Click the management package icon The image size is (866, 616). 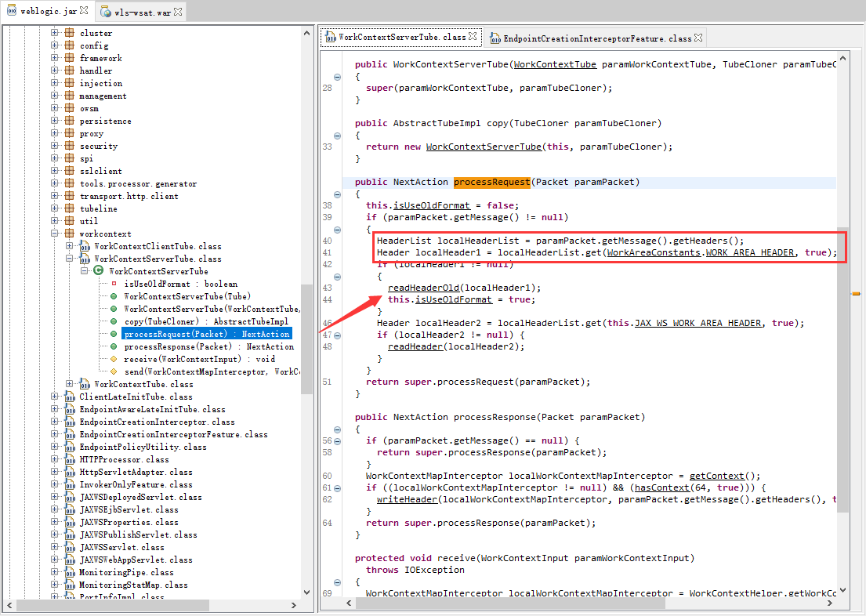tap(70, 96)
